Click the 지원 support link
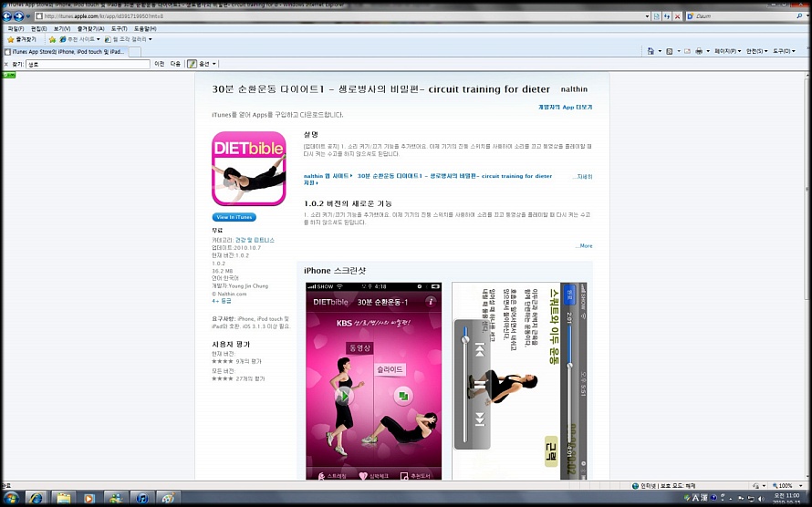This screenshot has height=507, width=812. (310, 182)
